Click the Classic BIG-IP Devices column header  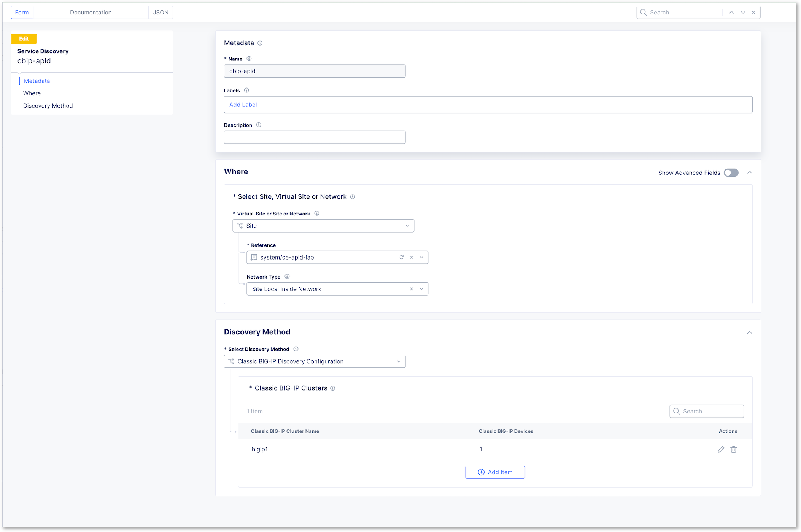506,431
